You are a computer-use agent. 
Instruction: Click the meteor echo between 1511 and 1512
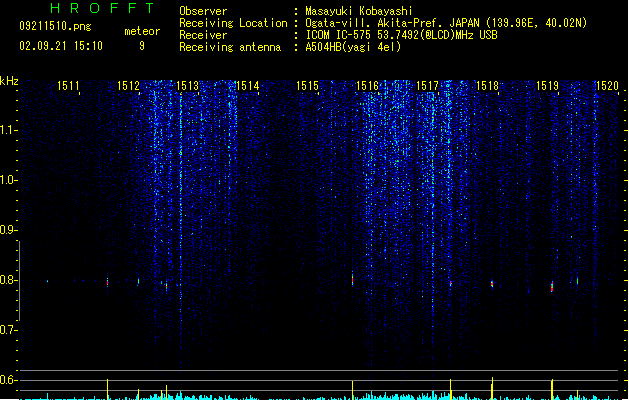pos(108,282)
